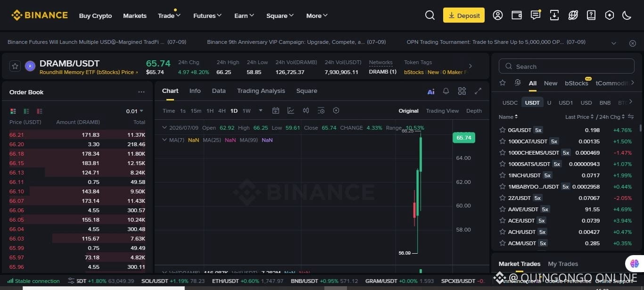This screenshot has width=644, height=290.
Task: Expand chart to fullscreen
Action: tap(478, 91)
